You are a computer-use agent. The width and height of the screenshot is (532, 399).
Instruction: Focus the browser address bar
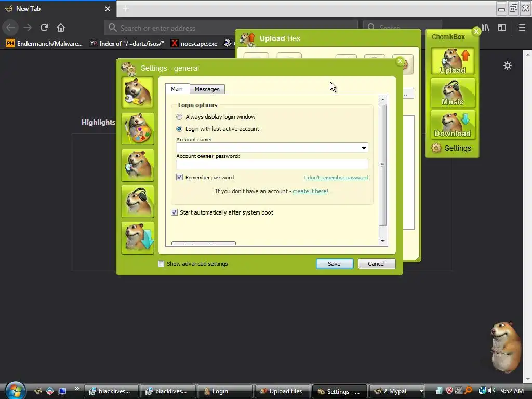coord(231,28)
